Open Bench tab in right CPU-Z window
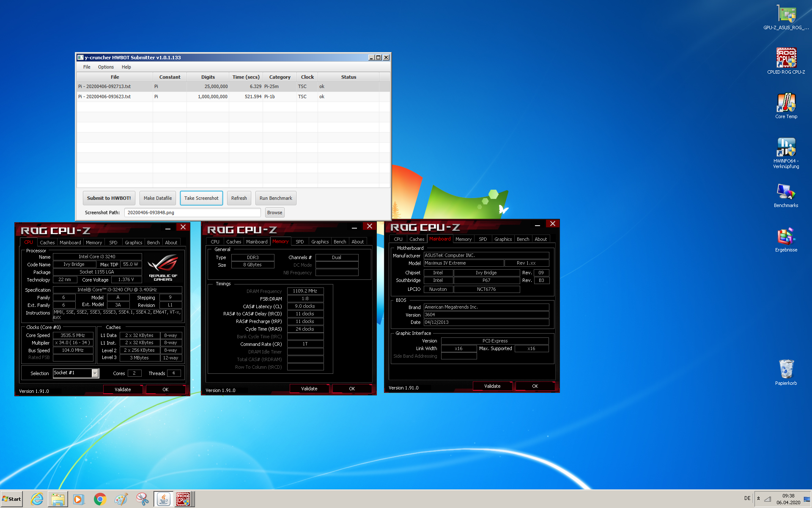This screenshot has height=508, width=812. click(x=523, y=239)
